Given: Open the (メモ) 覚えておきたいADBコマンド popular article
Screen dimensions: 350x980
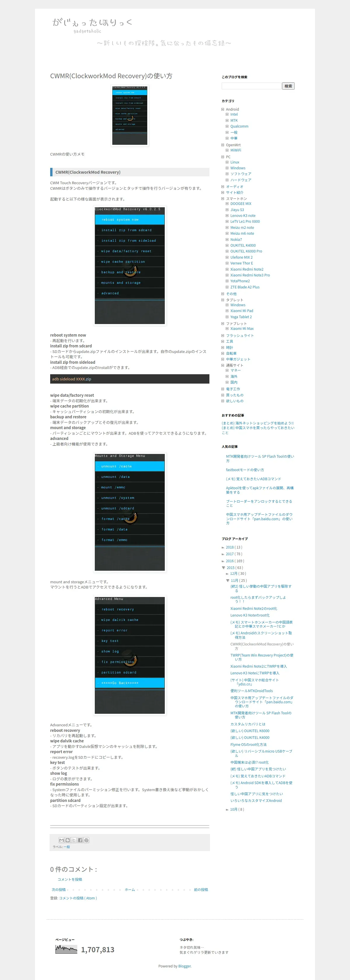Looking at the screenshot, I should [x=253, y=479].
